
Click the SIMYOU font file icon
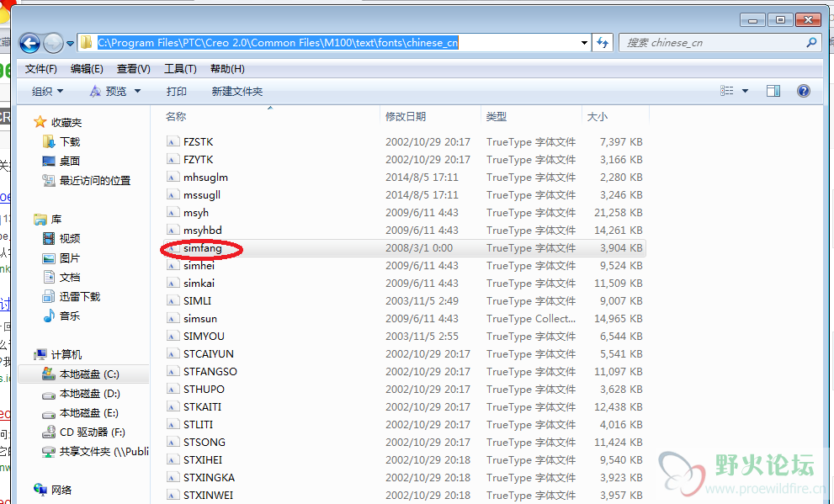(173, 336)
